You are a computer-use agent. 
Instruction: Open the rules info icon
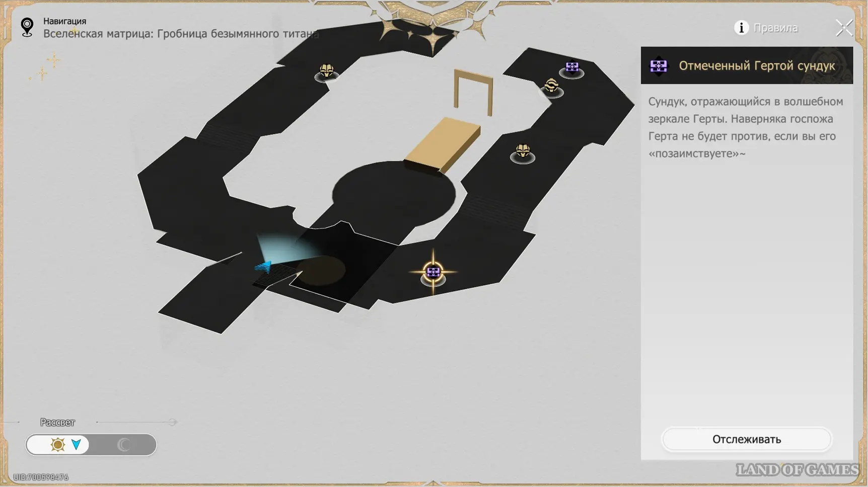[x=741, y=28]
